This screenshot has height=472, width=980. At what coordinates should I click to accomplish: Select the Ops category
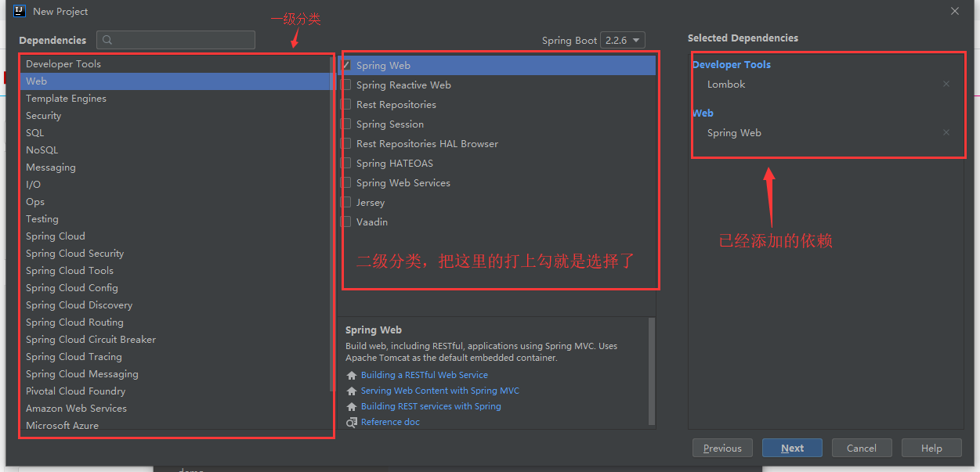point(175,202)
